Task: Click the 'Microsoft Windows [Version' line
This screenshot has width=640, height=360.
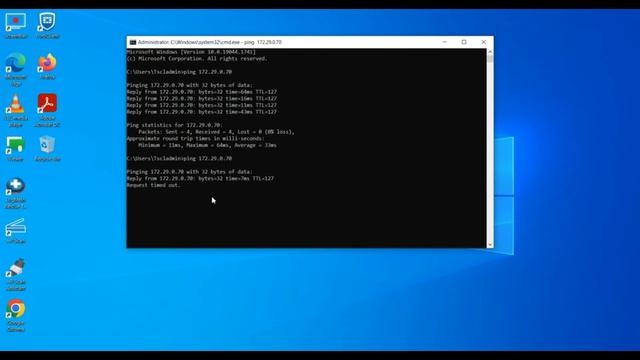Action: [x=191, y=52]
